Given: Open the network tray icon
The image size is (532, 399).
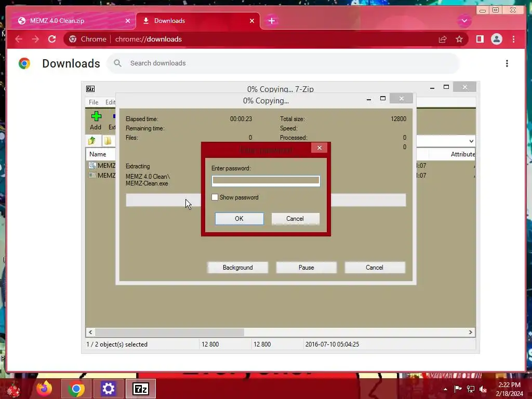Looking at the screenshot, I should click(x=471, y=389).
